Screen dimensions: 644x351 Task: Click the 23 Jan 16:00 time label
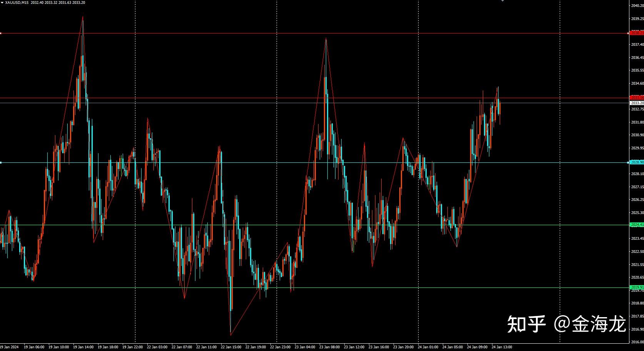pyautogui.click(x=379, y=347)
